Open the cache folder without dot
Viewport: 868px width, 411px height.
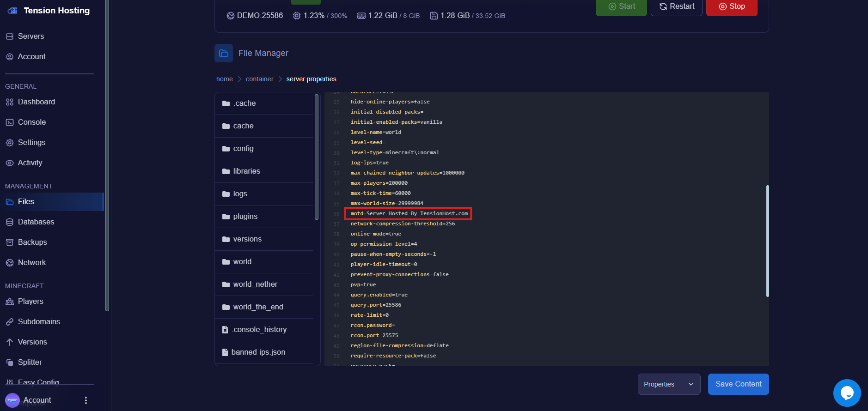264,126
